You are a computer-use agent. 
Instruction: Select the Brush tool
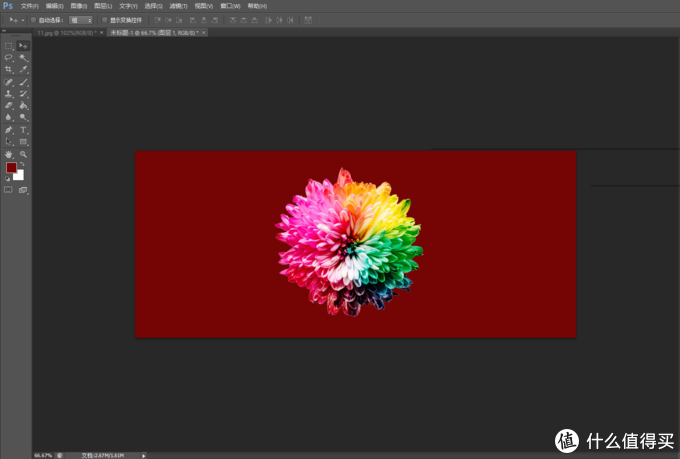(23, 81)
